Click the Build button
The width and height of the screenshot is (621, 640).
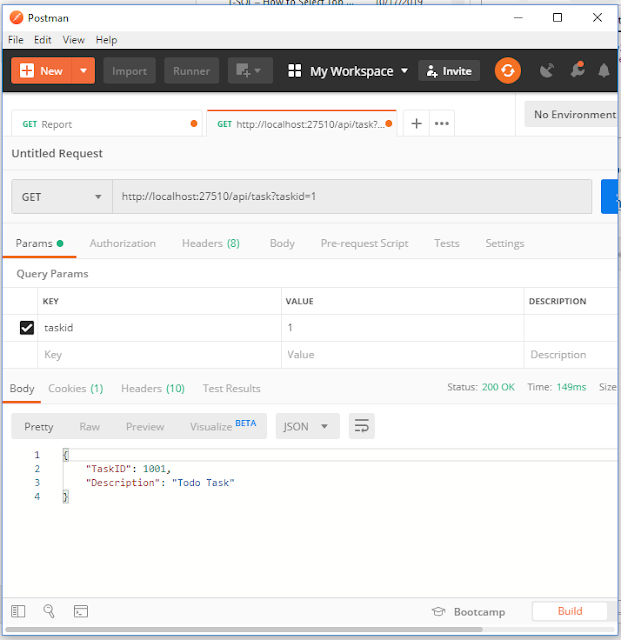(570, 611)
